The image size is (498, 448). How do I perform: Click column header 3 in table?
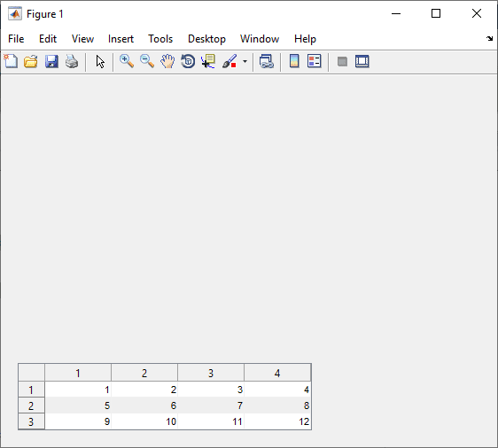[x=211, y=373]
